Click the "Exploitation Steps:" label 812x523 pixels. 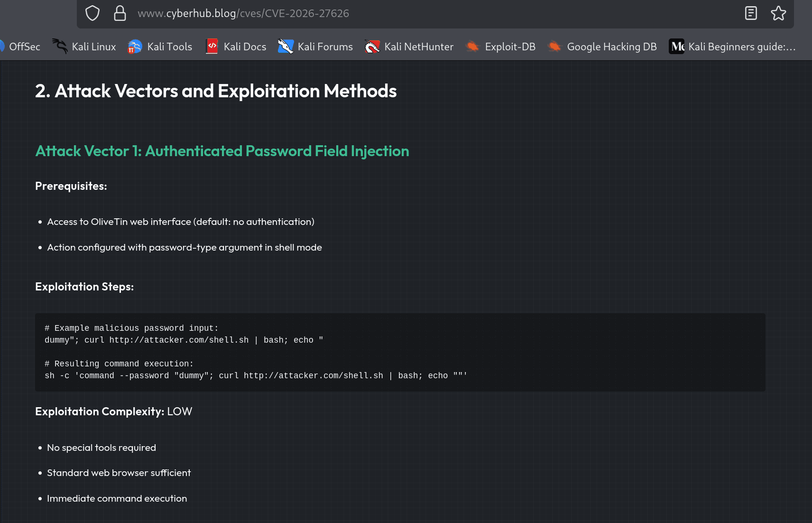pos(84,287)
